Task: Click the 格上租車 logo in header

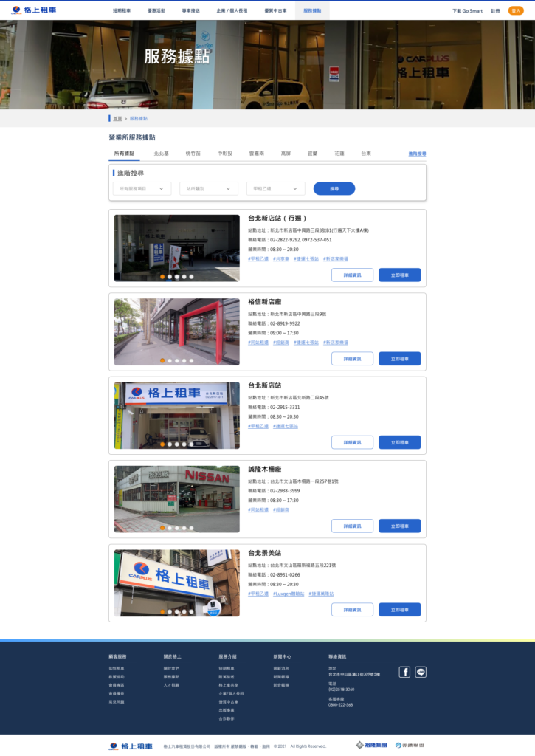Action: click(x=35, y=10)
